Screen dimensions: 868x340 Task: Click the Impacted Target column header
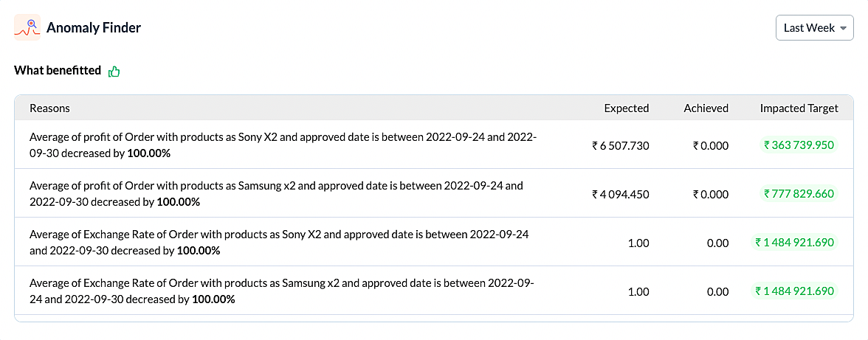(799, 108)
